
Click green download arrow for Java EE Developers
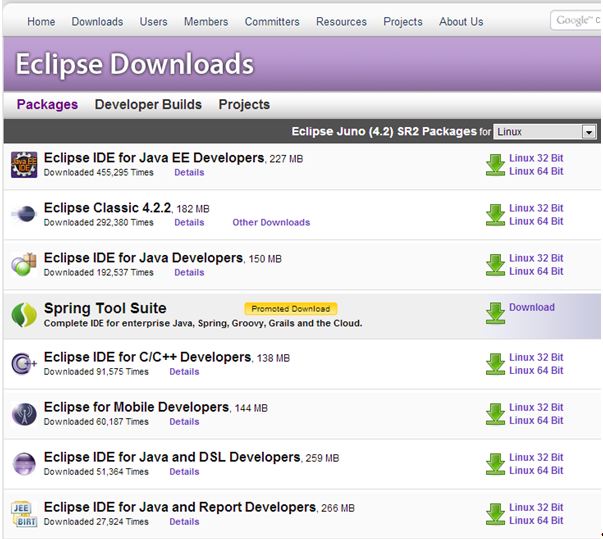(x=495, y=165)
